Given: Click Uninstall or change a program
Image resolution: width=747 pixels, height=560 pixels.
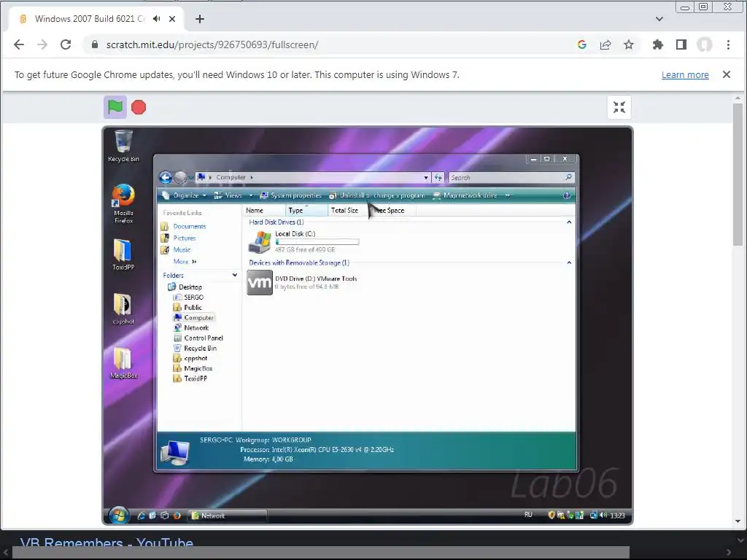Looking at the screenshot, I should 377,195.
